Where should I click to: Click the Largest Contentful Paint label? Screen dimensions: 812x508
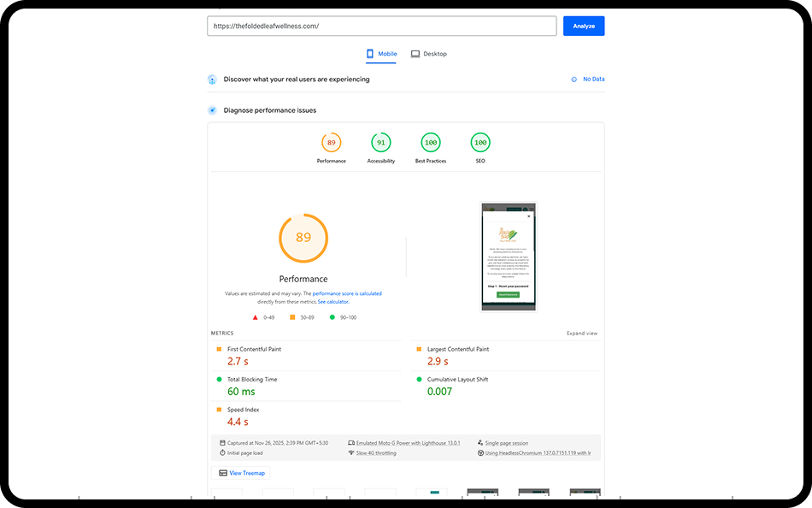[x=458, y=350]
